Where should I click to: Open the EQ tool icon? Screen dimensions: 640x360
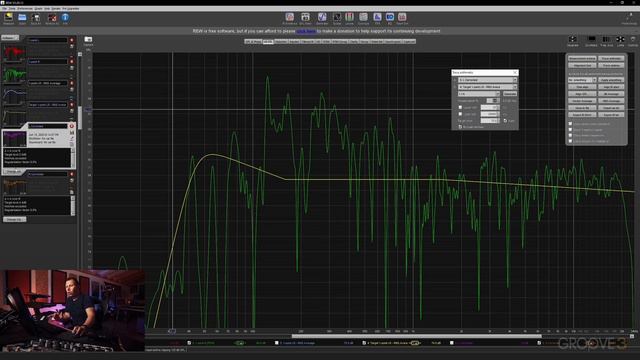click(390, 18)
